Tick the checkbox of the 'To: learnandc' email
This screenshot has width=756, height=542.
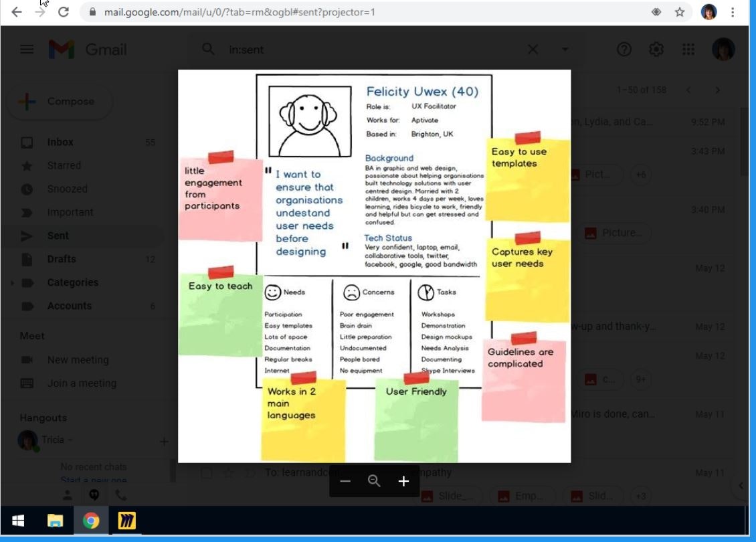pyautogui.click(x=206, y=472)
